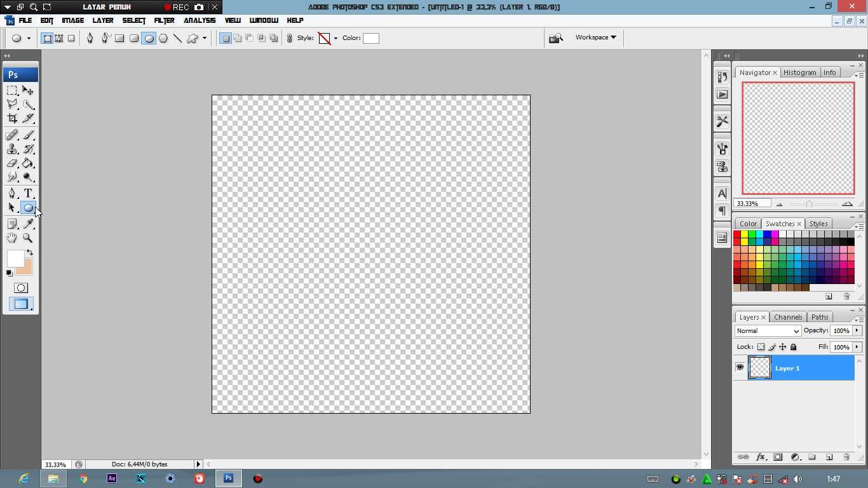Select the Type tool
This screenshot has width=868, height=488.
(28, 193)
